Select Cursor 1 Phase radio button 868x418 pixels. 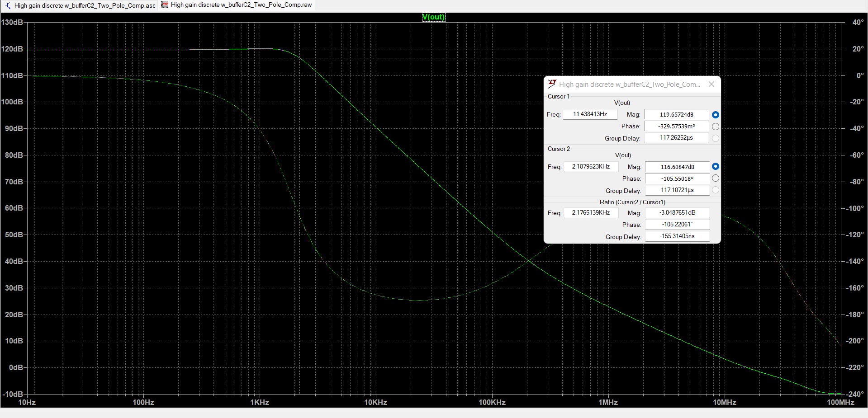tap(715, 127)
